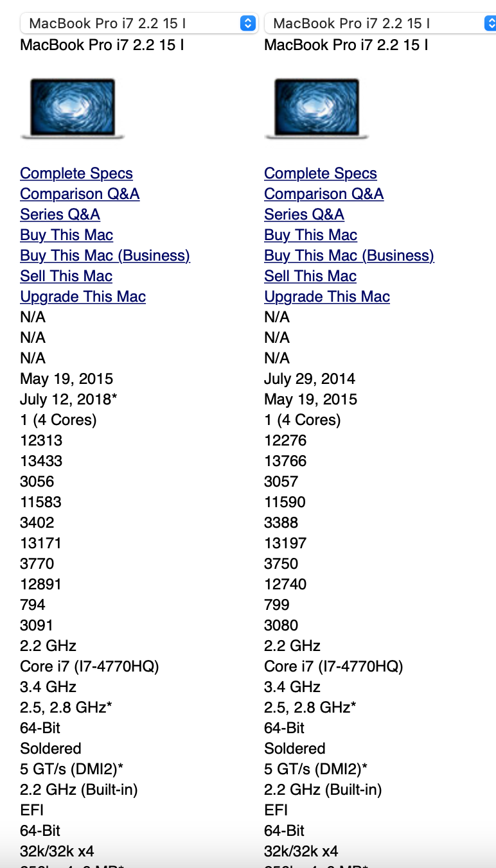Viewport: 496px width, 868px height.
Task: Open Series Q&A in left column
Action: [x=60, y=214]
